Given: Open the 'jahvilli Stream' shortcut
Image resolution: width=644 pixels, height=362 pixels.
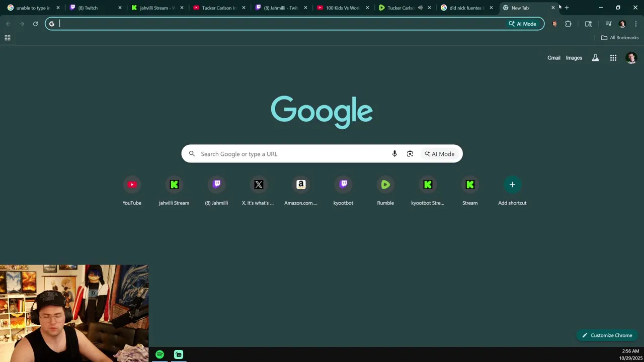Looking at the screenshot, I should 174,191.
